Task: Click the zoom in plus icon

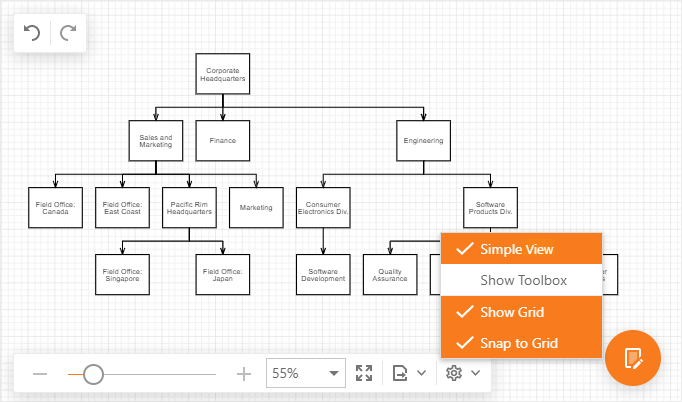Action: click(243, 374)
